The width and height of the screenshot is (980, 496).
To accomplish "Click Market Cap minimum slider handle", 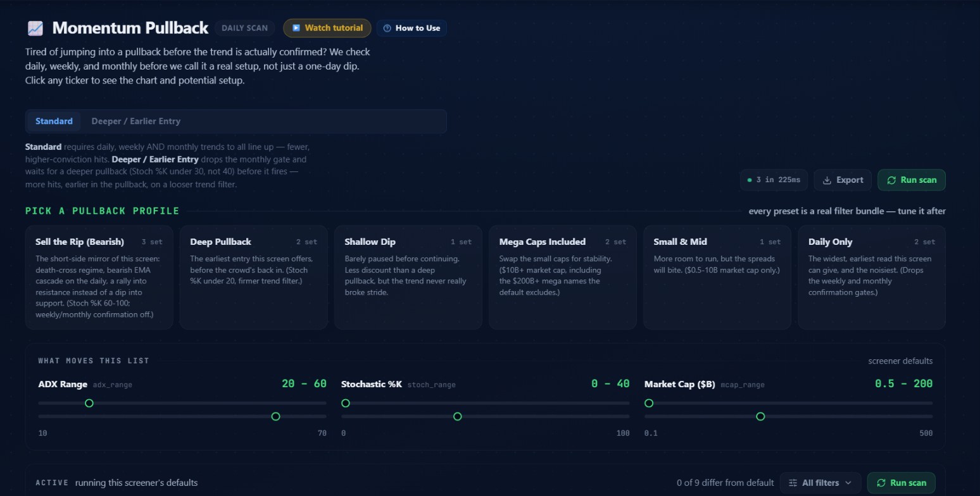I will (649, 403).
